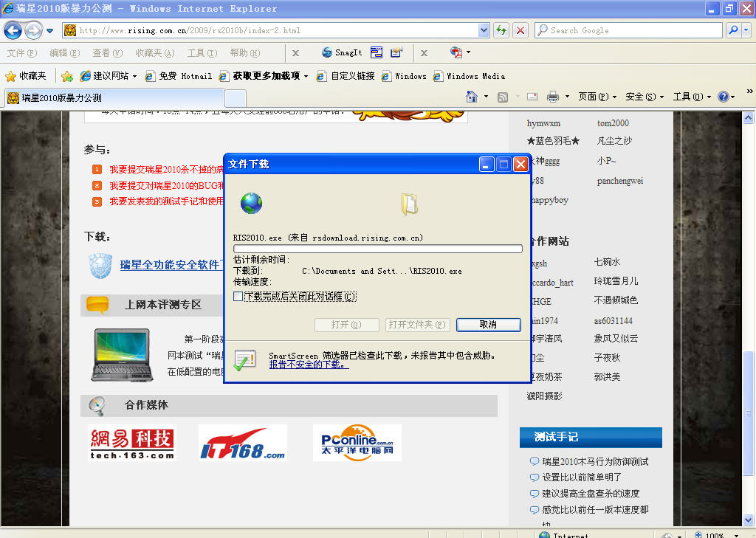Screen dimensions: 756x538
Task: Open the 工具(O) command menu
Action: [692, 97]
